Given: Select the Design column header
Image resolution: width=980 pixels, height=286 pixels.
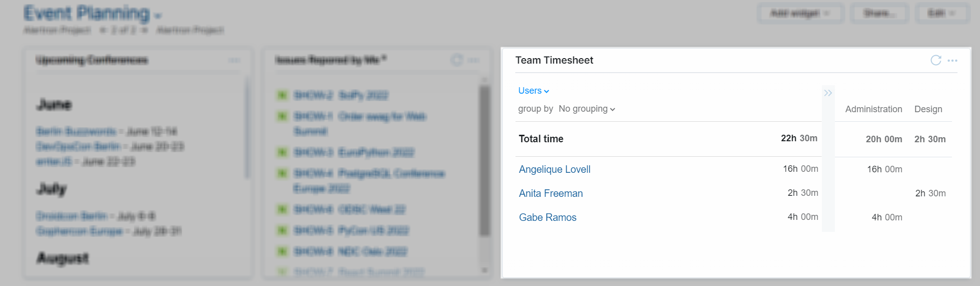Looking at the screenshot, I should [x=928, y=109].
